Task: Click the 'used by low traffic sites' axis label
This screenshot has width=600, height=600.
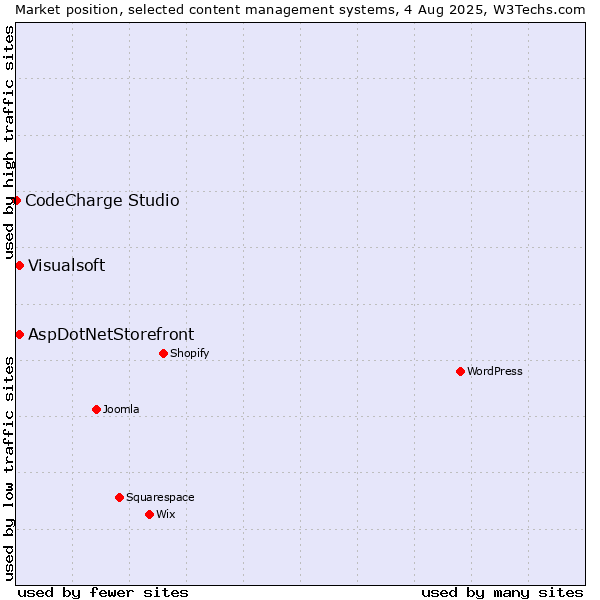Action: 8,469
